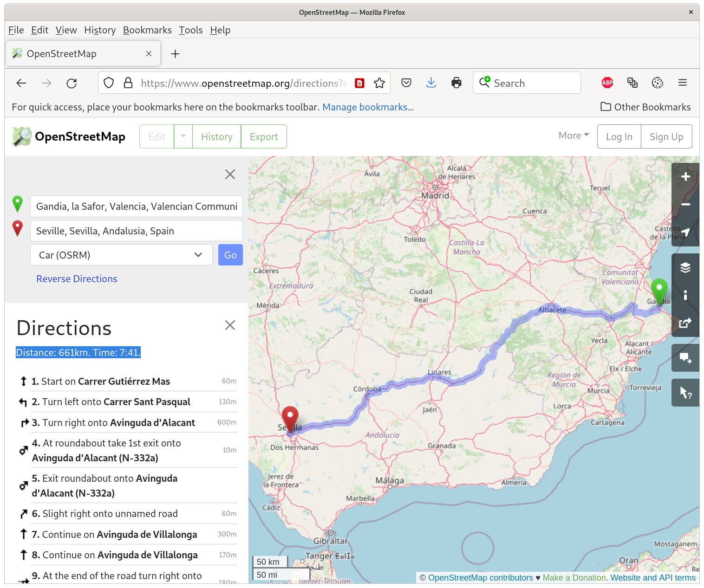
Task: Click the Go button
Action: [x=230, y=255]
